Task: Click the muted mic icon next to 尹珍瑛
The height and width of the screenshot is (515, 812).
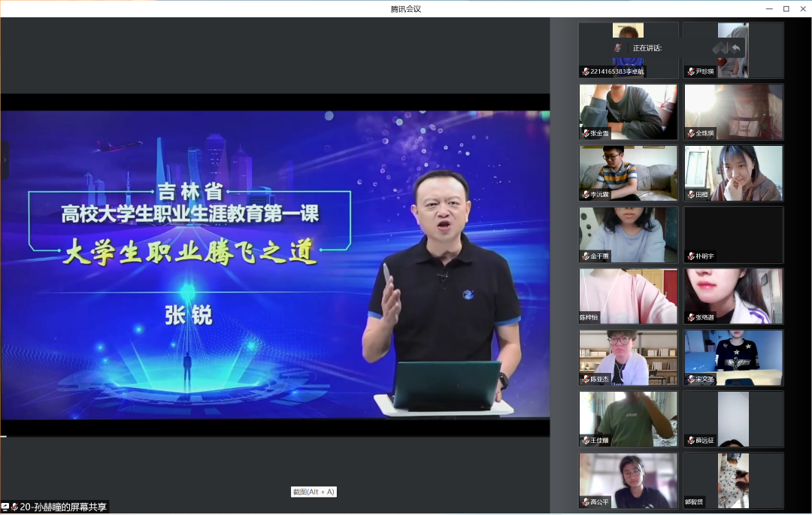Action: click(690, 71)
